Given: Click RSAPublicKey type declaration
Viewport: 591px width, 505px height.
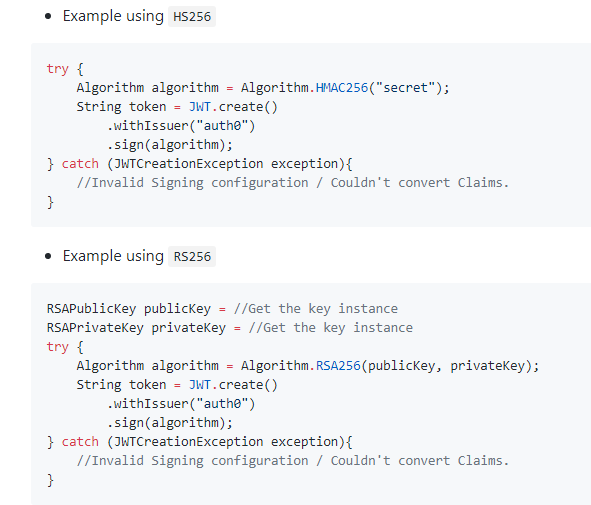Looking at the screenshot, I should 91,309.
